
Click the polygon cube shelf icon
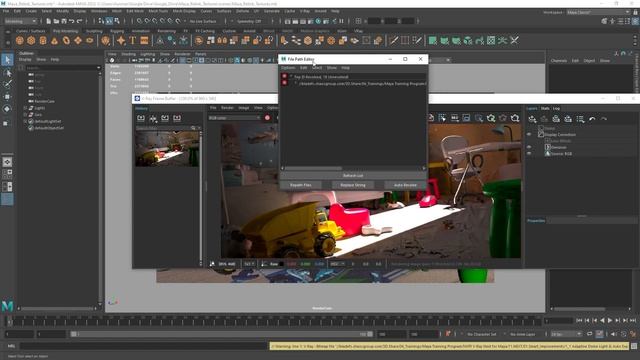(x=31, y=40)
